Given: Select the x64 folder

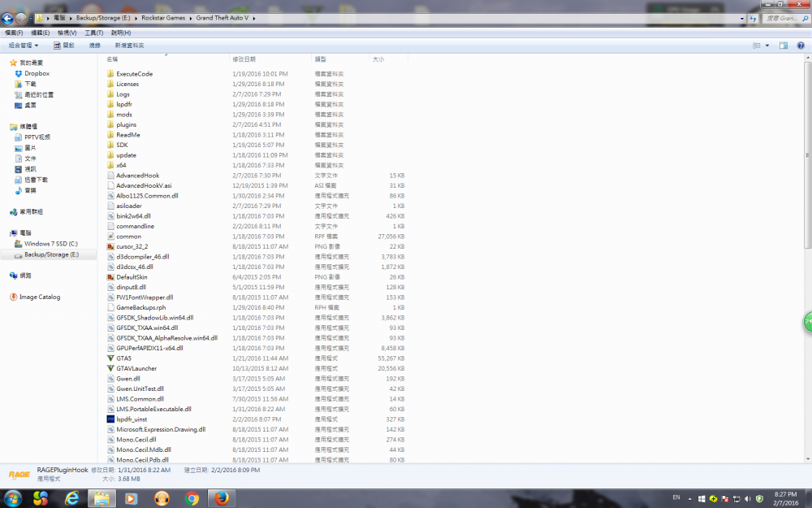Looking at the screenshot, I should coord(121,165).
